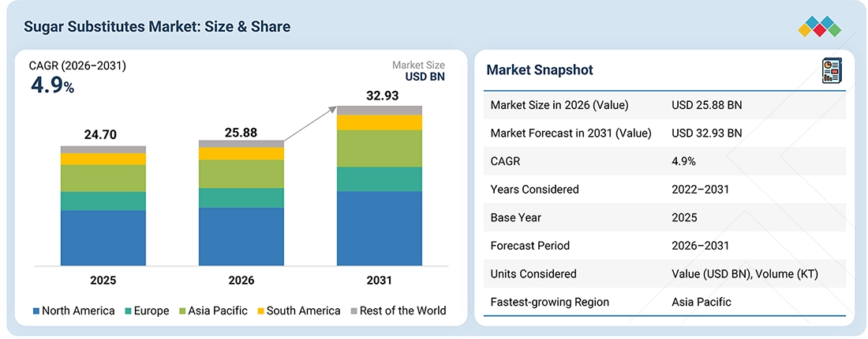Screen dimensions: 868x339
Task: Click the '2022–2031' value
Action: tap(700, 190)
